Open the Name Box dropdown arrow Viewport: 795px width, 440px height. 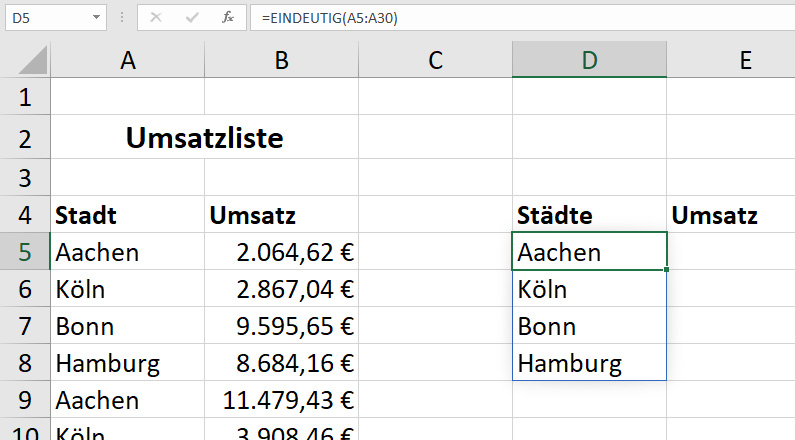click(96, 17)
